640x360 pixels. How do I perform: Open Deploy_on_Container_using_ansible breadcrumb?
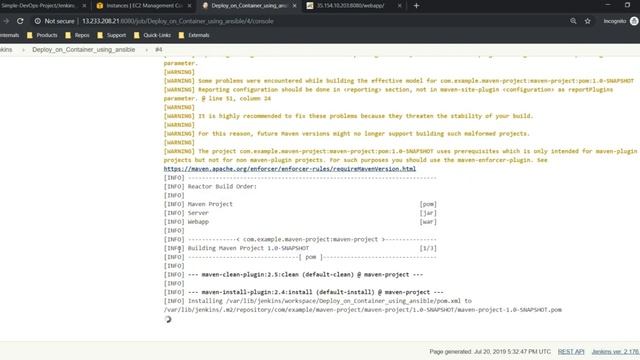[x=84, y=49]
